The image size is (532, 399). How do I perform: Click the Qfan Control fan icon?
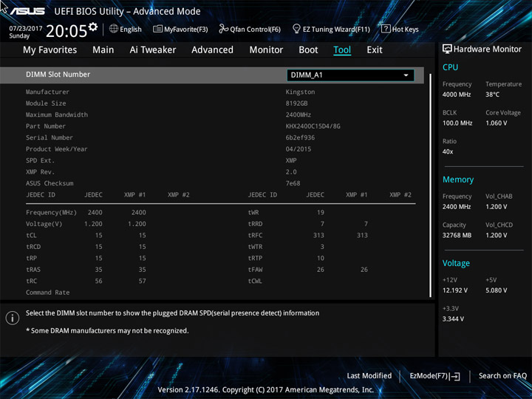224,29
